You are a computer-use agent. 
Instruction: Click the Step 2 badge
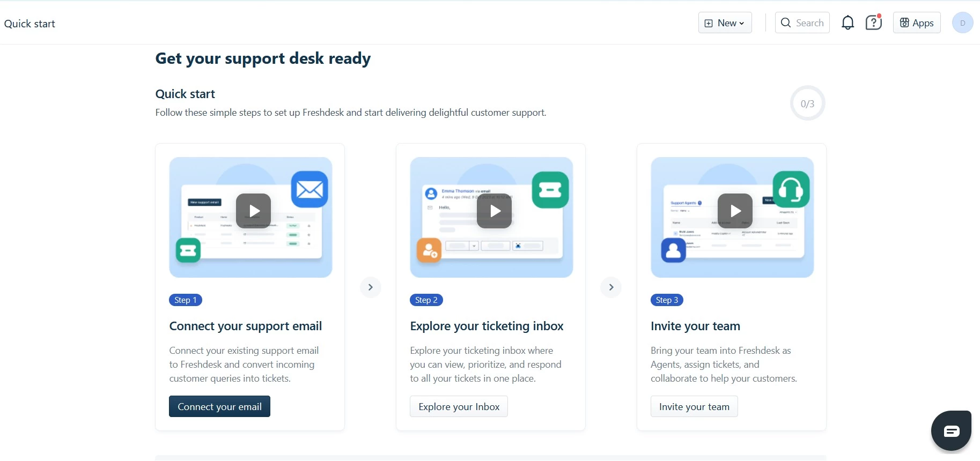[426, 300]
